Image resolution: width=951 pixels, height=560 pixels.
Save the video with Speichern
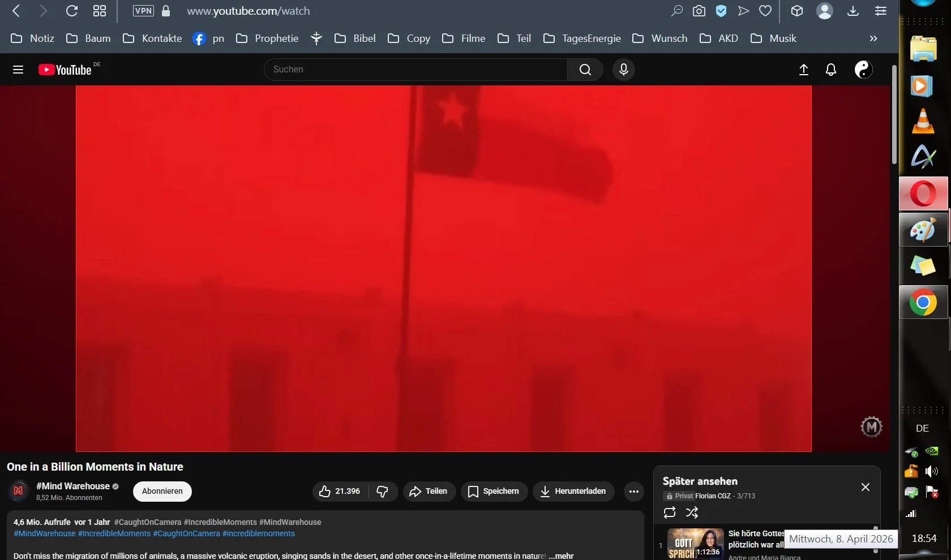pos(494,491)
